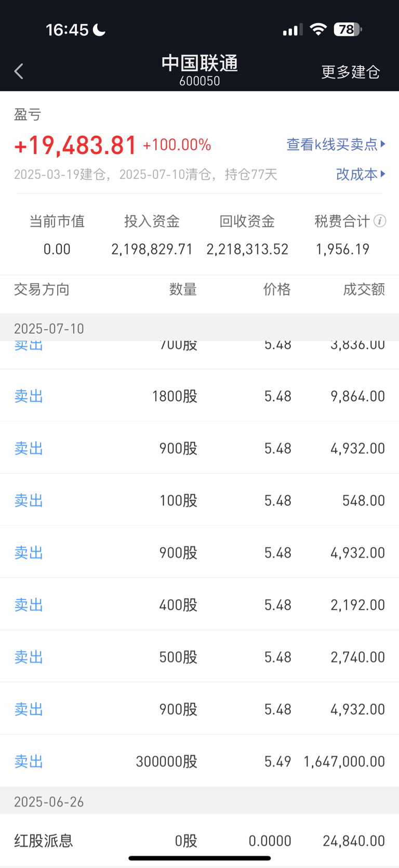Open the 红股派息 dividend row
The height and width of the screenshot is (868, 399).
[x=199, y=840]
